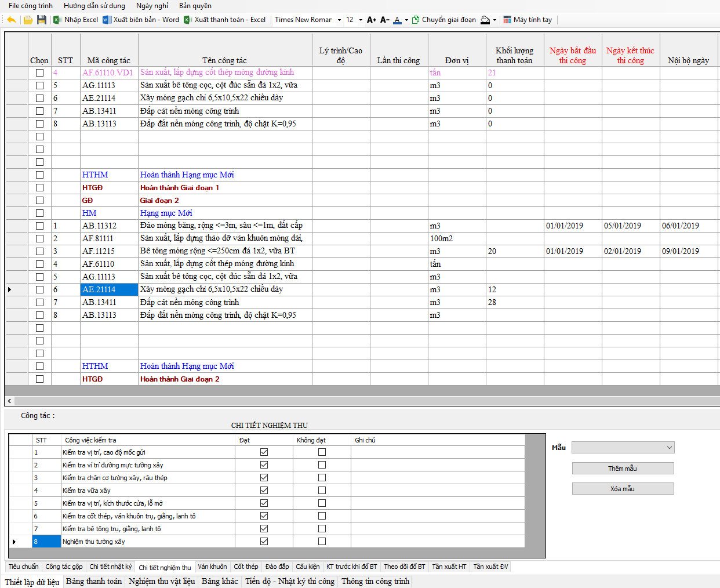Open the Bản quyền menu

point(195,6)
